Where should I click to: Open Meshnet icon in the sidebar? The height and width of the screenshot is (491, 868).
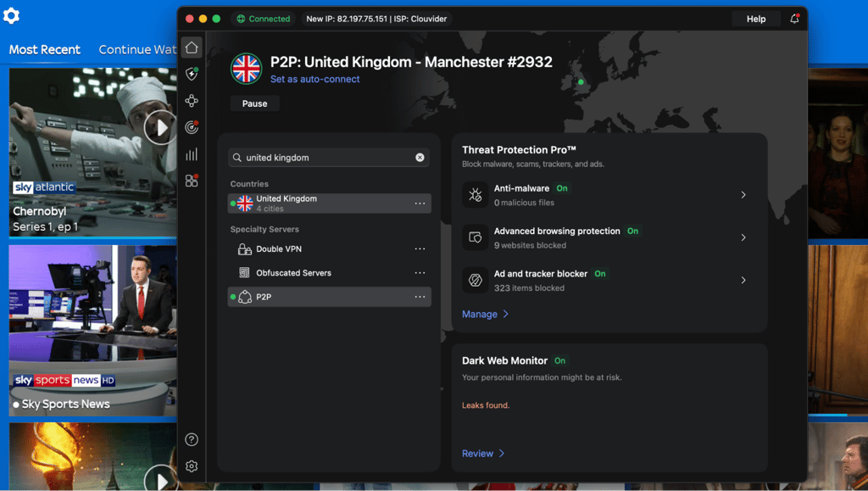coord(192,101)
